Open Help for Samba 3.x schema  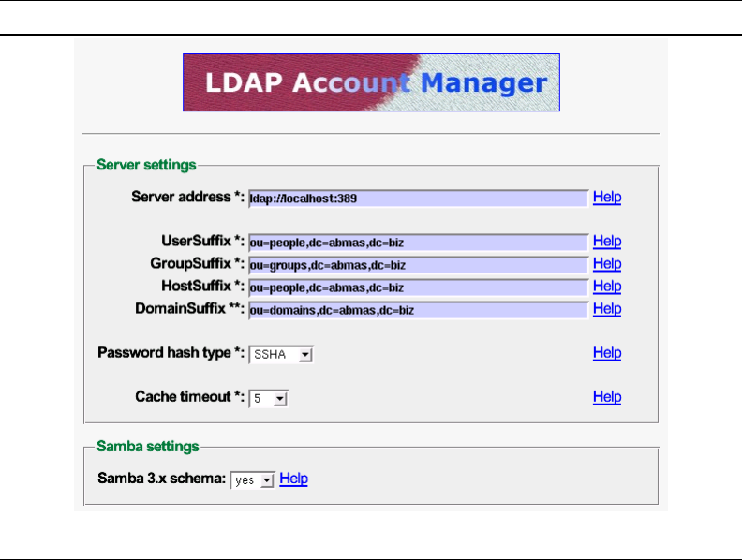[294, 479]
